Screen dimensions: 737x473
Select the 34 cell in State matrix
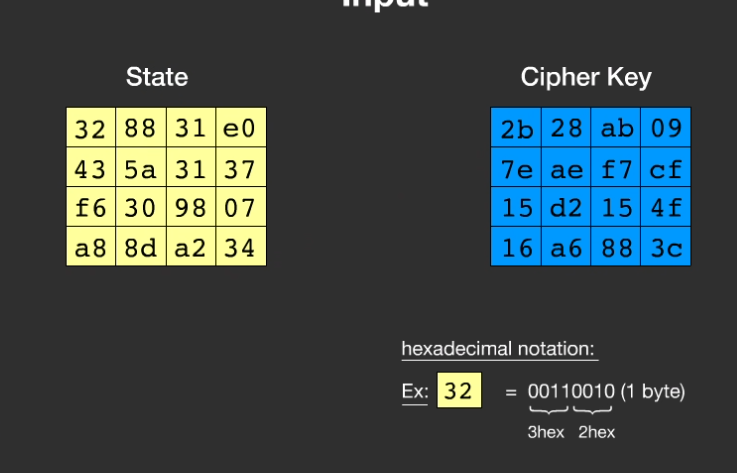(241, 247)
